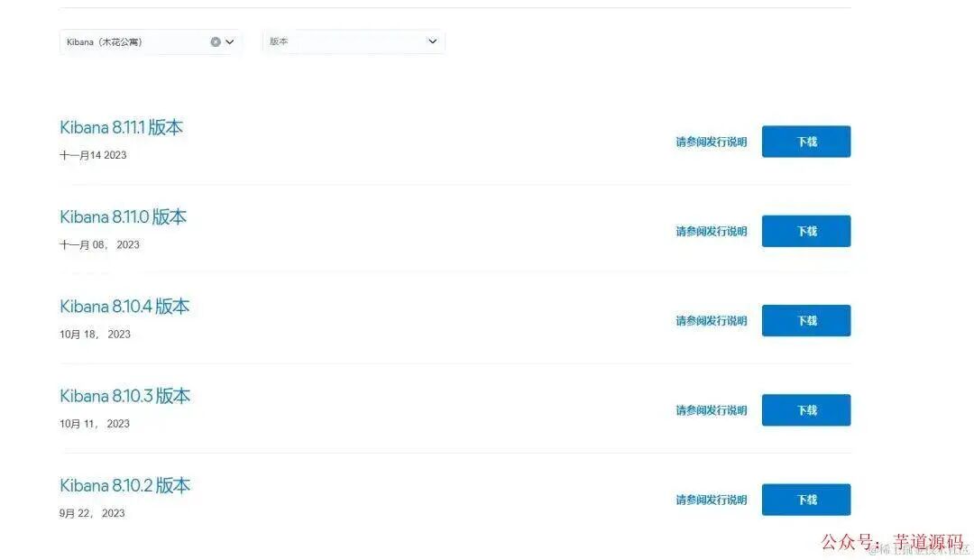Open the 版本 version dropdown
The image size is (974, 560).
pyautogui.click(x=354, y=41)
